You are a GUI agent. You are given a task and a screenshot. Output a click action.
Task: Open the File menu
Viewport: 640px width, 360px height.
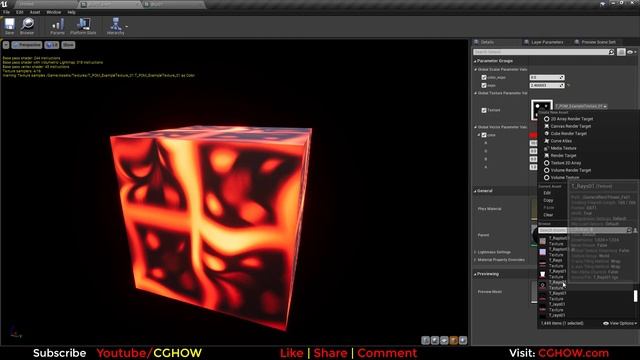click(x=7, y=12)
